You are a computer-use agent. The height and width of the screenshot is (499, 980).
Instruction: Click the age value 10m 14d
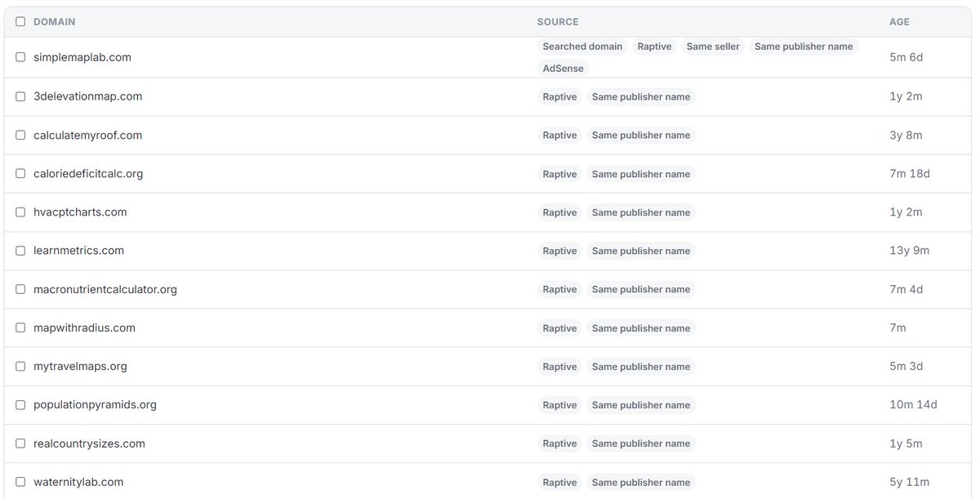pos(913,405)
